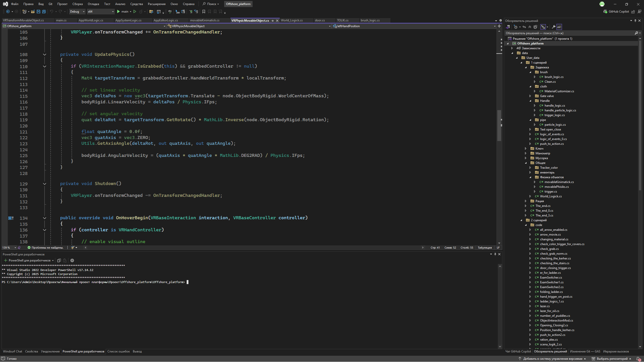Click Start Without Debugging outline play icon
Viewport: 644px width, 362px height.
click(x=135, y=12)
